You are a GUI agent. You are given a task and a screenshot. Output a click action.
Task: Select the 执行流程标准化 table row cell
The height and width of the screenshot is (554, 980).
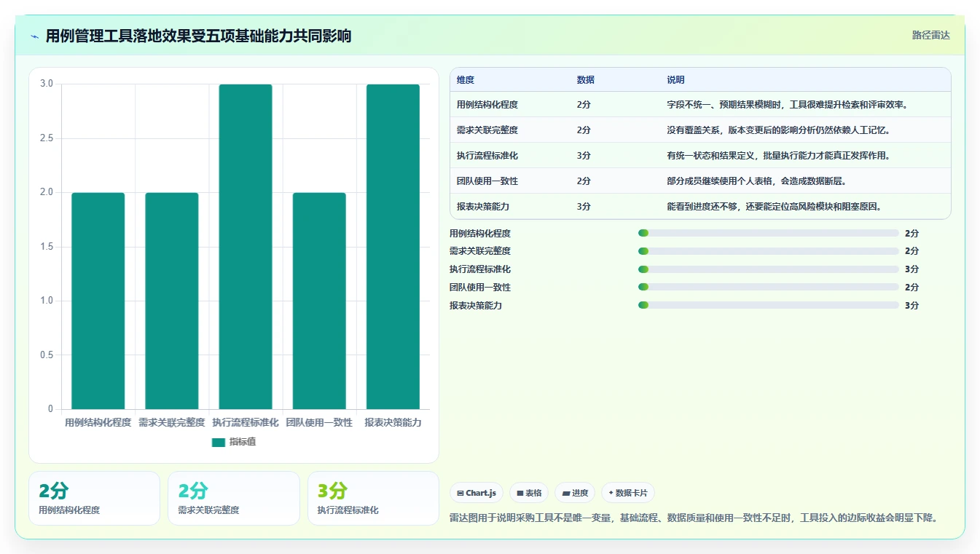[487, 156]
